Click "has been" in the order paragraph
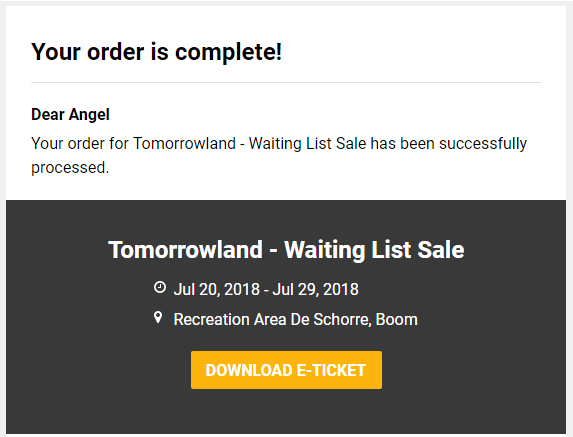 (x=403, y=143)
